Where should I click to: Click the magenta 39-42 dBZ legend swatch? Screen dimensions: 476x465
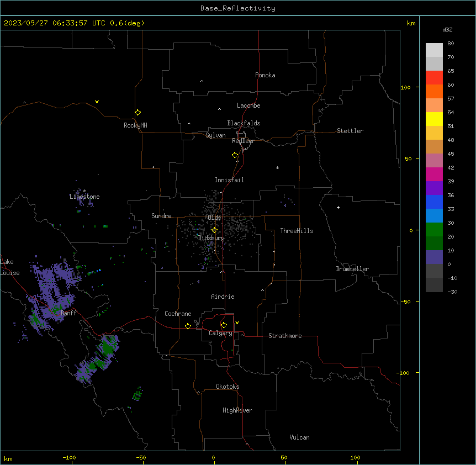tap(434, 174)
